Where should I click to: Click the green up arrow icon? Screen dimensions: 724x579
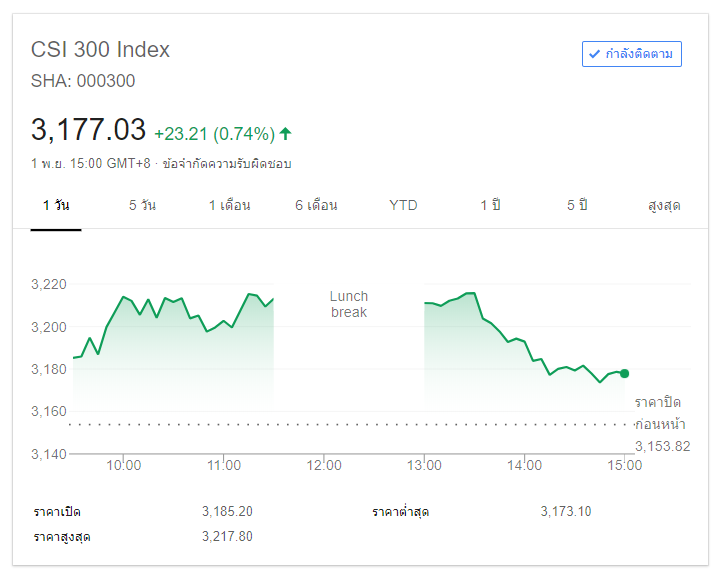pos(286,133)
